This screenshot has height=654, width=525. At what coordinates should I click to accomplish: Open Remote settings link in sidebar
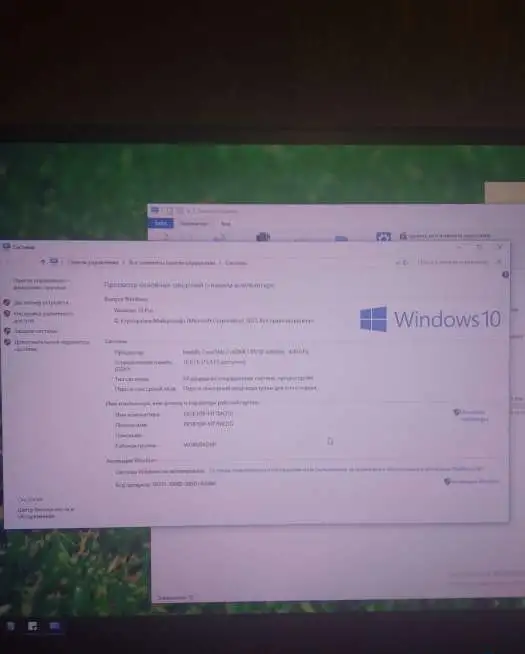43,317
